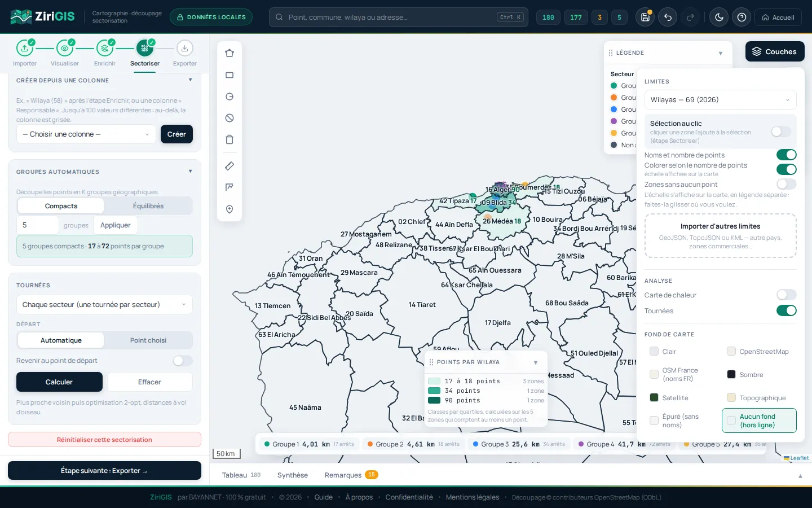Switch to dark mode with moon icon
Image resolution: width=812 pixels, height=508 pixels.
719,17
